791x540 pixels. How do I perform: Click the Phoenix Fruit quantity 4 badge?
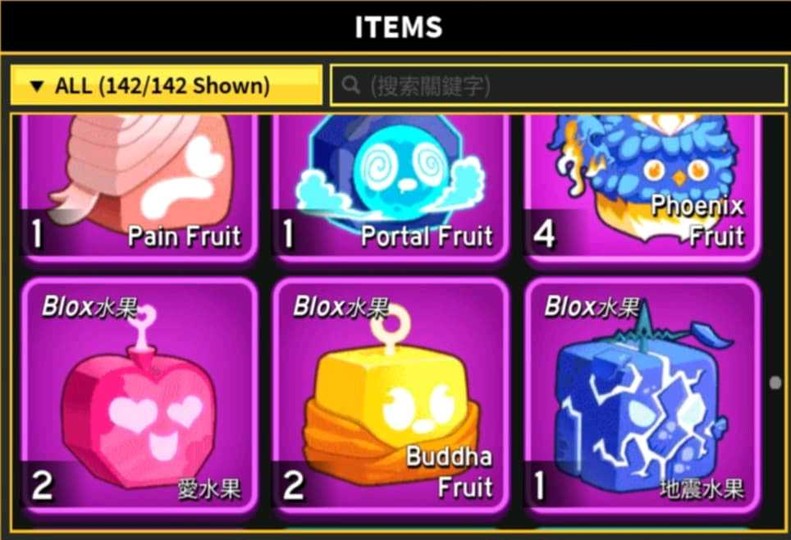click(x=544, y=235)
